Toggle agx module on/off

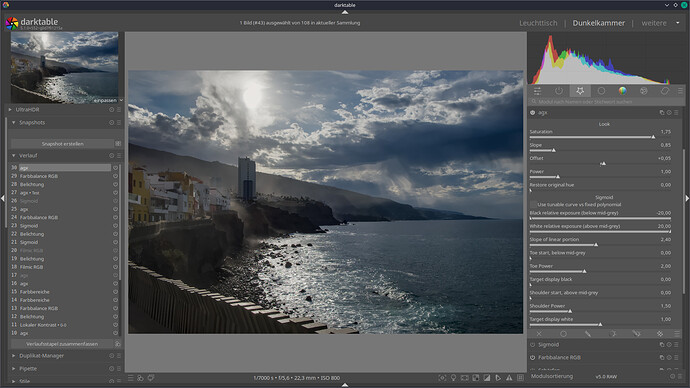click(532, 113)
